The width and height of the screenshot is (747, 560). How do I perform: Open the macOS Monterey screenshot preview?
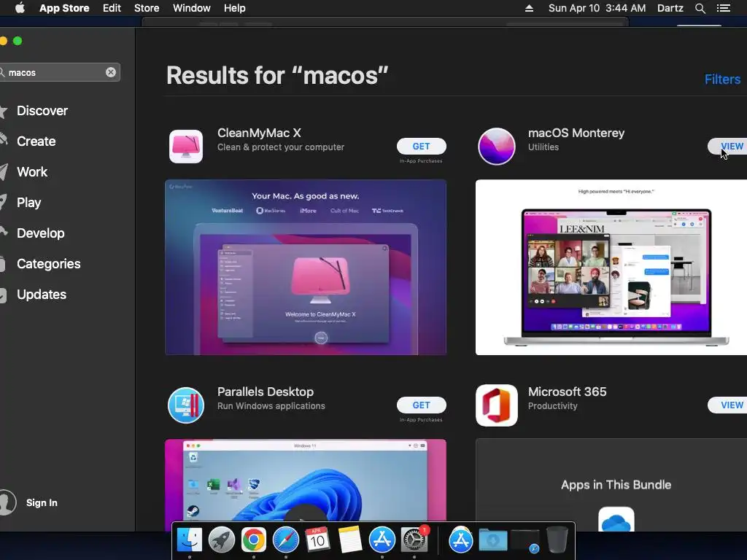point(611,267)
